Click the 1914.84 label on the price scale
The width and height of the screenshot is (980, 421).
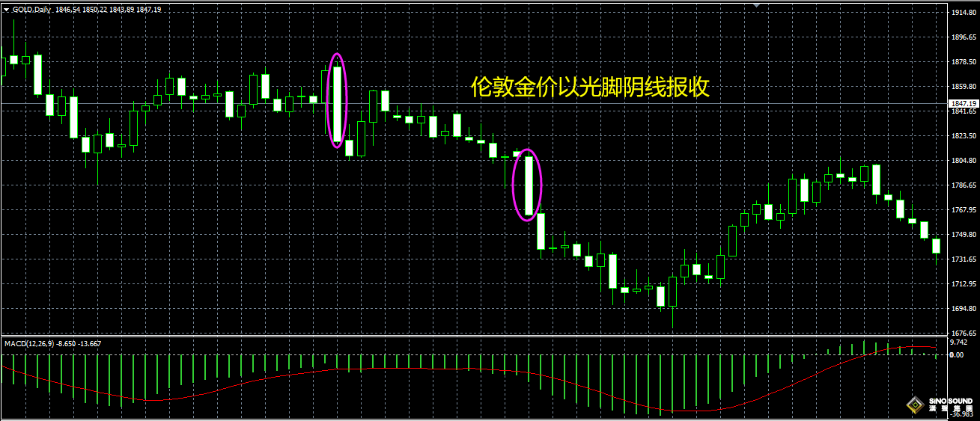point(962,13)
